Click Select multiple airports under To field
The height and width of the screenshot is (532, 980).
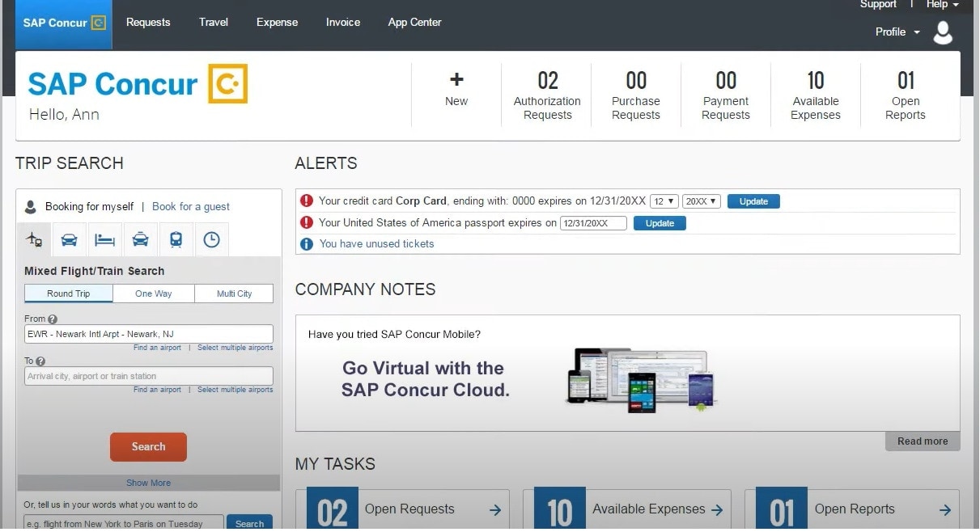[x=235, y=390]
